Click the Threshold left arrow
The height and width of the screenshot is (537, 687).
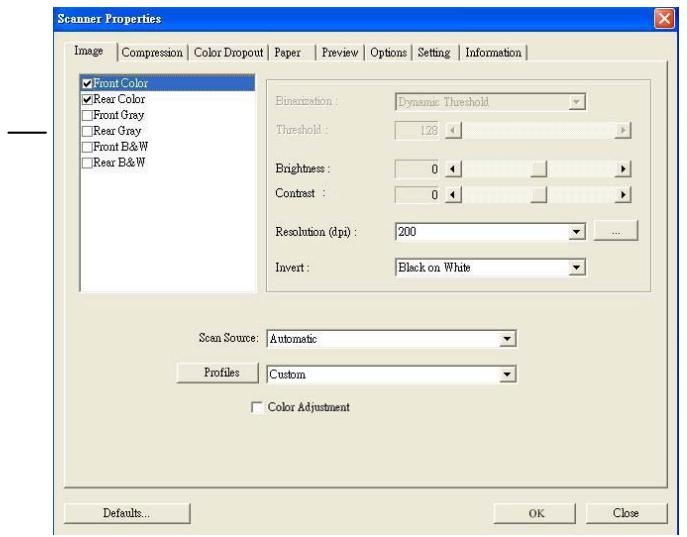click(453, 131)
